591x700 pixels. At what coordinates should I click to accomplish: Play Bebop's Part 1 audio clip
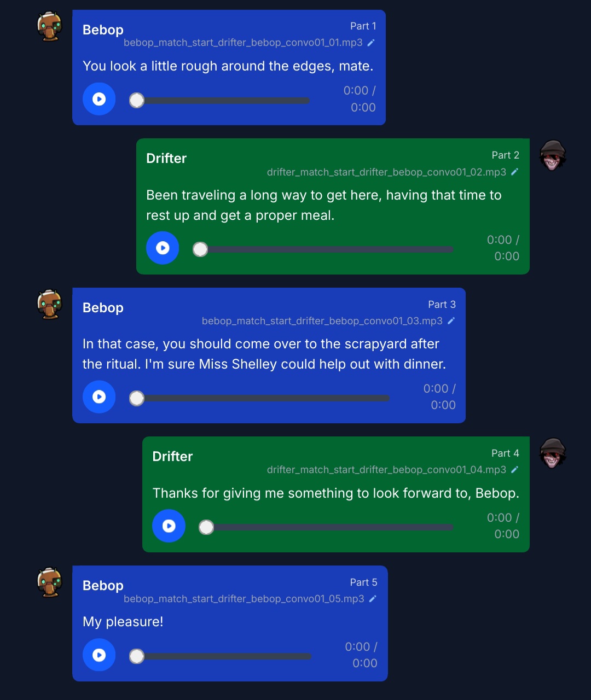[x=99, y=99]
